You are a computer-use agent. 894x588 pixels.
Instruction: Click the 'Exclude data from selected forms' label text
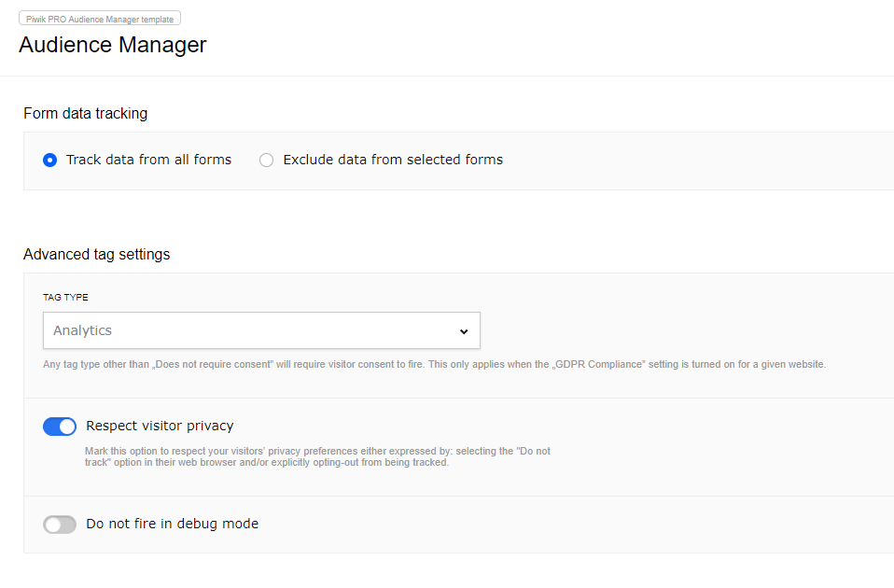pyautogui.click(x=393, y=160)
